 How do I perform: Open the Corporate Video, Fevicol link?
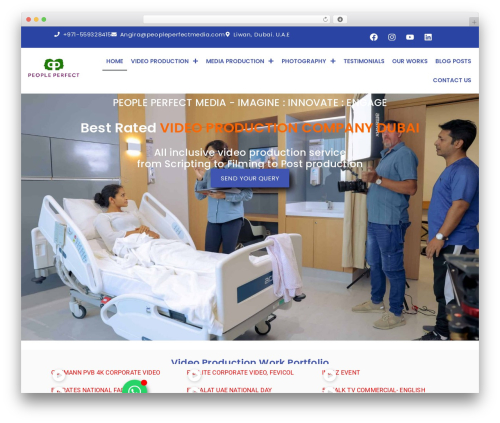tap(240, 372)
